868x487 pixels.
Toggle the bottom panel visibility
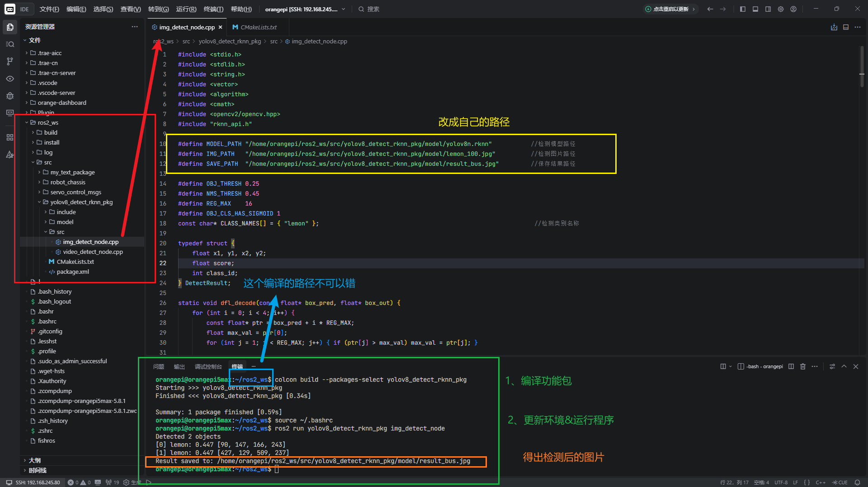tap(755, 9)
